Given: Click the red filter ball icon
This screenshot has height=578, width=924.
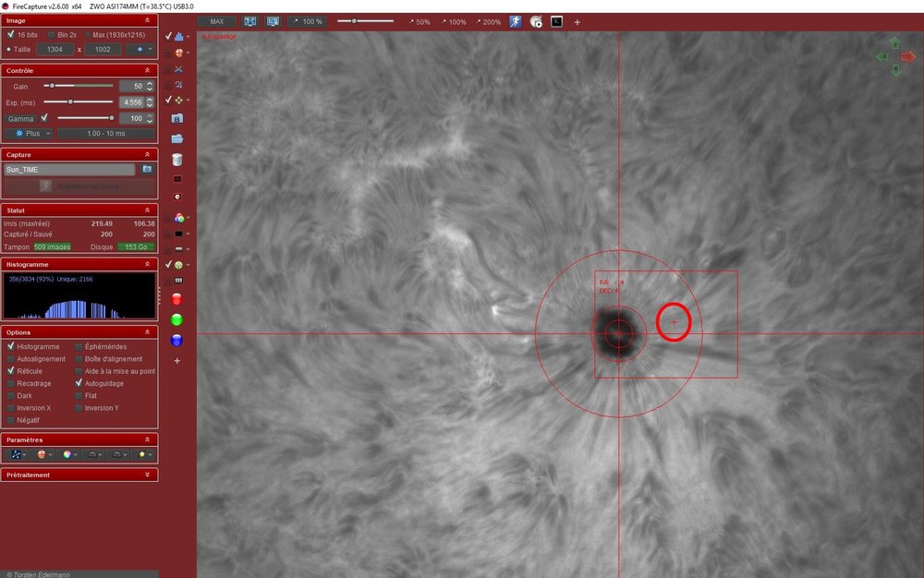Looking at the screenshot, I should click(x=176, y=299).
